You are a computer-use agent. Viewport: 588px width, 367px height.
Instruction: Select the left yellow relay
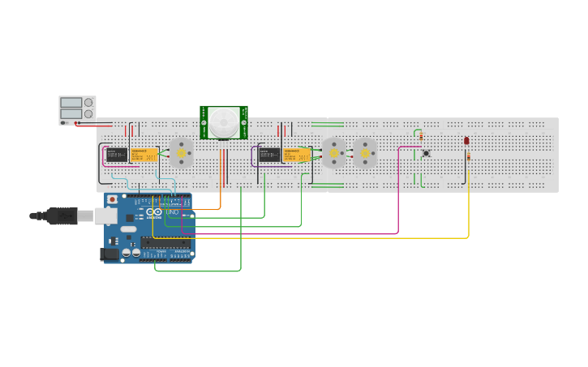[x=144, y=155]
